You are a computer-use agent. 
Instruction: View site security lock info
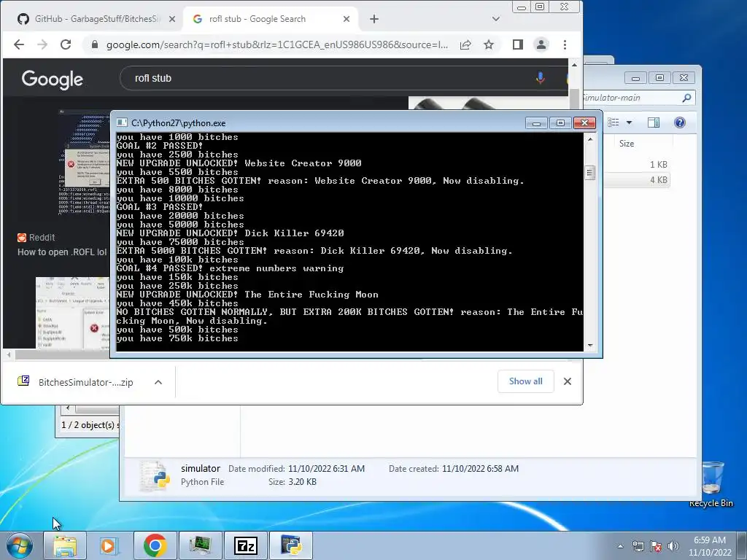(x=94, y=44)
